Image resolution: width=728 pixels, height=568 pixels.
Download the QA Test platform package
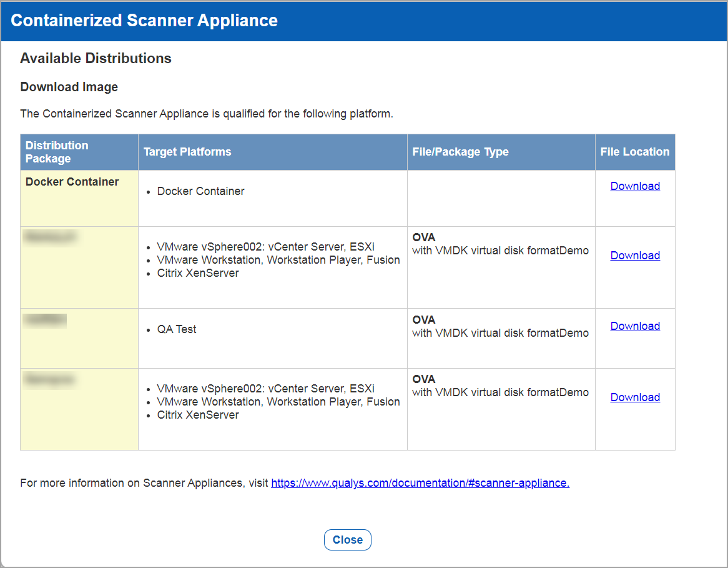point(635,326)
